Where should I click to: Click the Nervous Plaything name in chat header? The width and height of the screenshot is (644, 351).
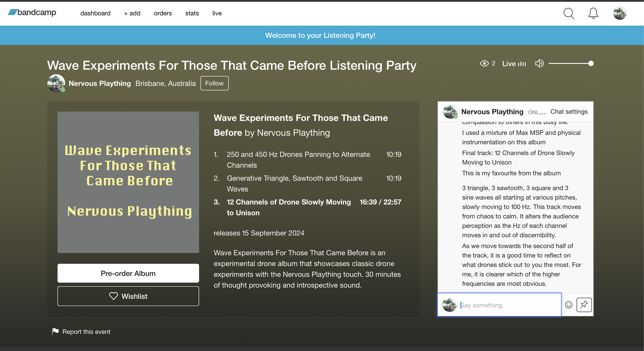click(492, 112)
